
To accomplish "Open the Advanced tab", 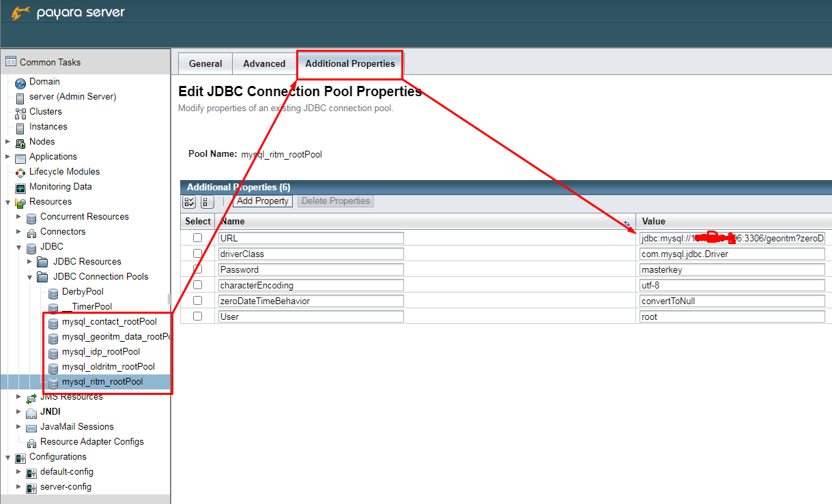I will pyautogui.click(x=264, y=63).
